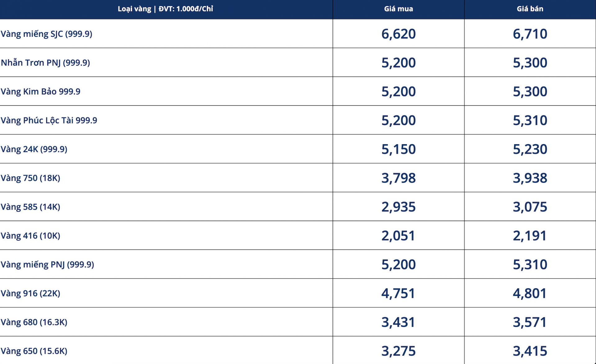This screenshot has height=364, width=596.
Task: Click the Vàng 585 (14K) buy price 2,935
Action: click(x=398, y=207)
